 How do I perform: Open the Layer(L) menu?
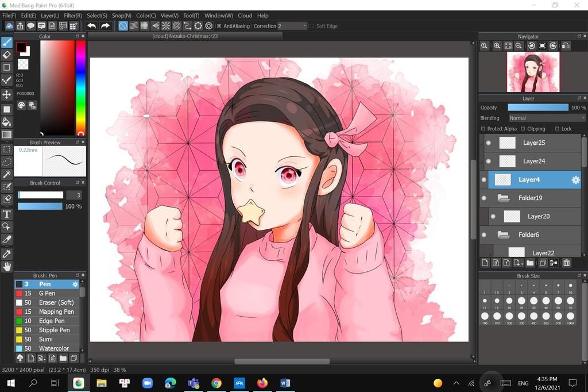(50, 16)
